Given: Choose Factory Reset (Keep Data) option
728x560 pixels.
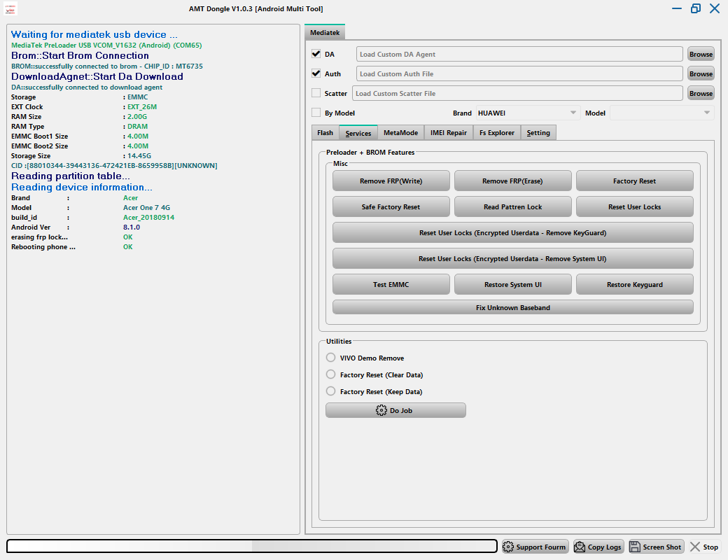Looking at the screenshot, I should [x=331, y=391].
